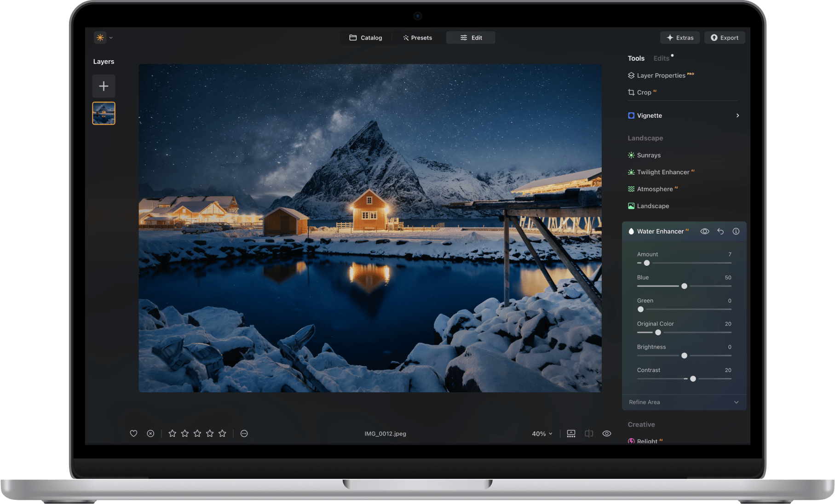Open the Relight tool
This screenshot has height=504, width=835.
(x=645, y=441)
